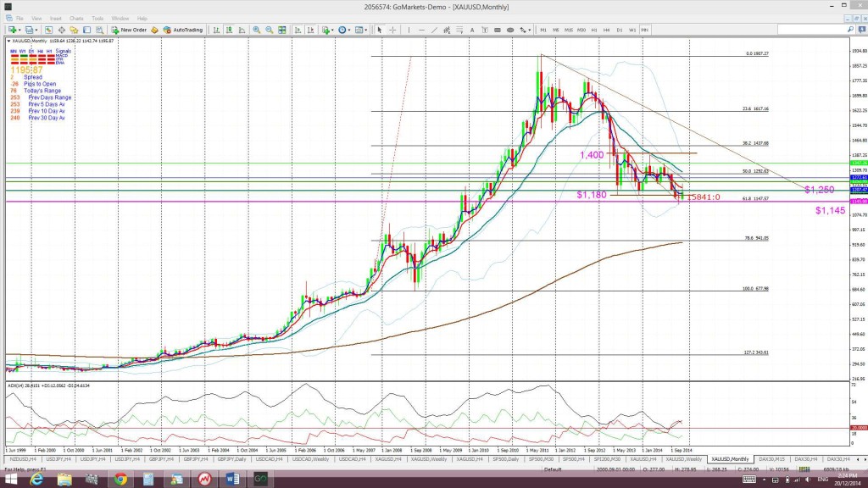Zoom in on the chart
Screen dimensions: 868x488
[x=256, y=30]
